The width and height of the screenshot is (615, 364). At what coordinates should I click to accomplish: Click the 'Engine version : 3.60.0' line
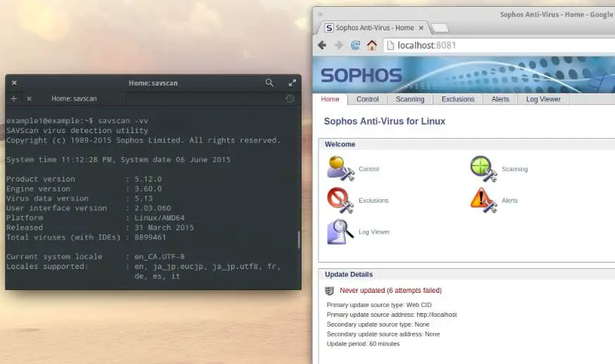tap(84, 189)
